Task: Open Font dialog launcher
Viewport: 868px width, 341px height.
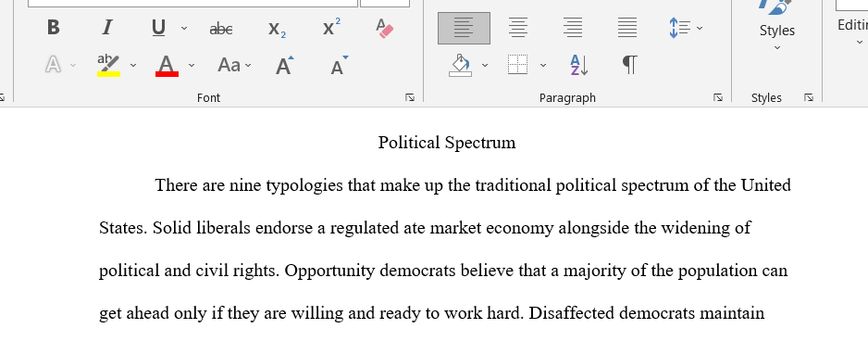Action: point(410,97)
